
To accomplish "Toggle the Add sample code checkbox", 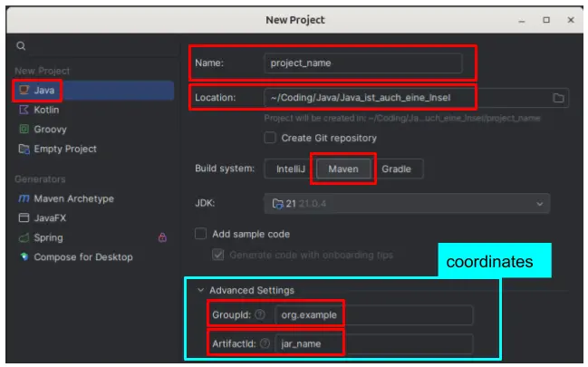I will pos(201,234).
